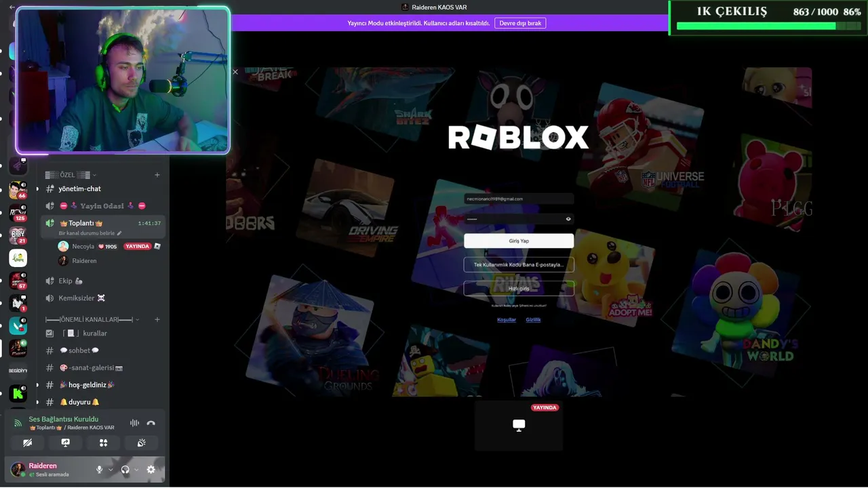The height and width of the screenshot is (488, 868).
Task: Open the green K logo server
Action: tap(18, 394)
